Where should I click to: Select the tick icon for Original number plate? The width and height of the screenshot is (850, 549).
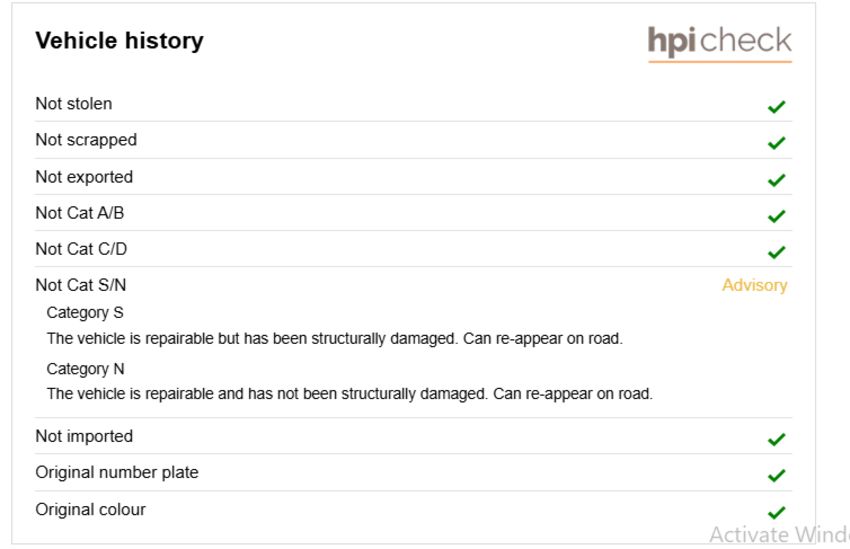click(x=776, y=475)
